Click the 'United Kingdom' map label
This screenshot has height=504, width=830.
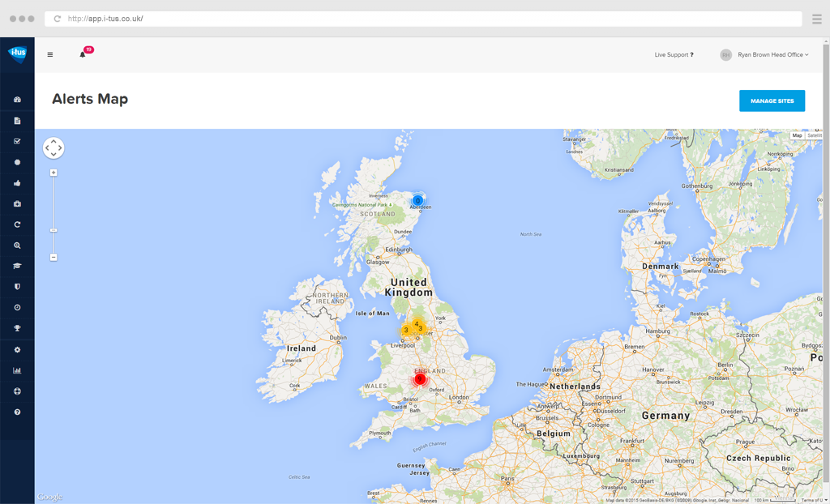pyautogui.click(x=409, y=287)
